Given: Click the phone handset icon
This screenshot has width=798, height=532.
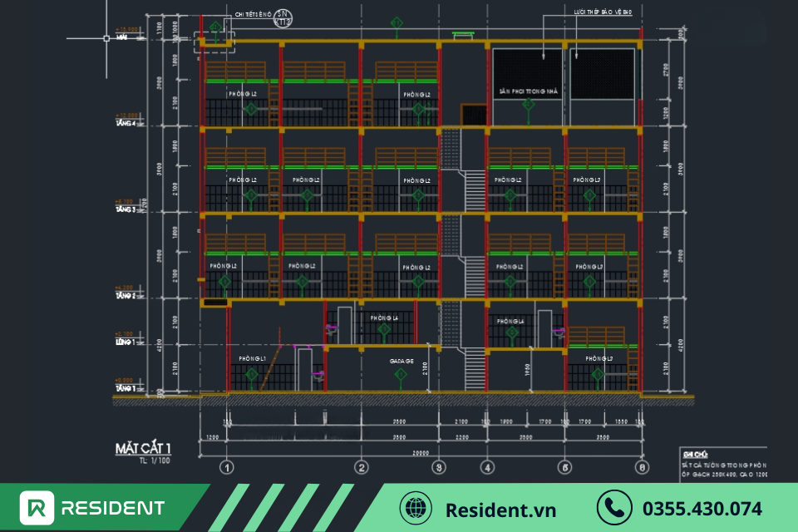Looking at the screenshot, I should click(x=613, y=508).
